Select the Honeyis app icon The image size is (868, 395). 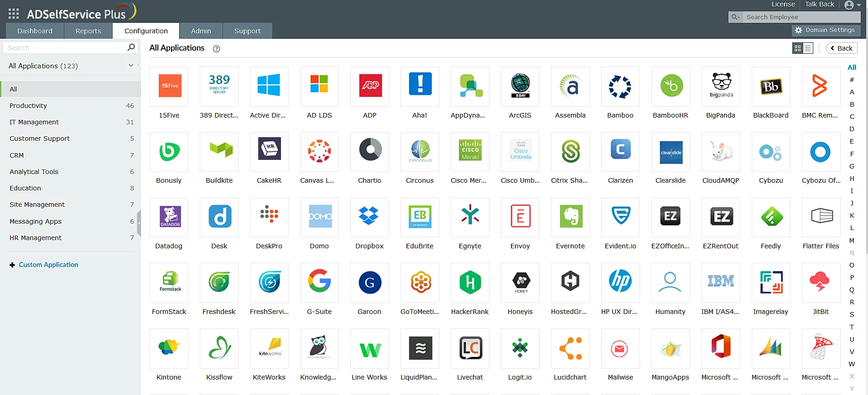[520, 282]
